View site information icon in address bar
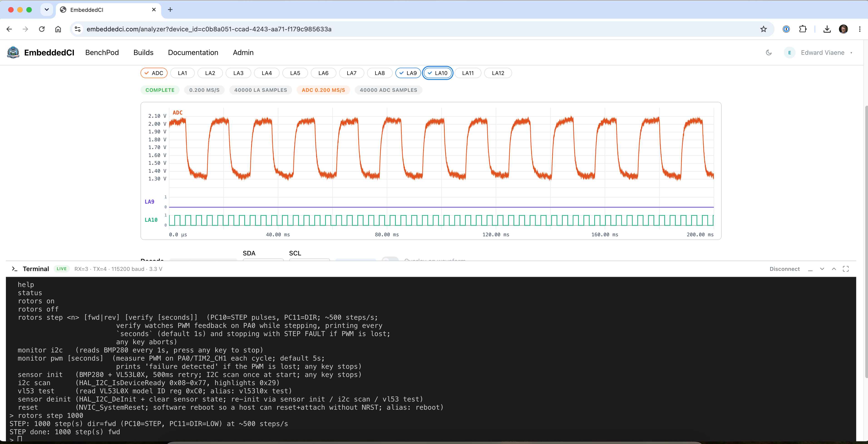This screenshot has width=868, height=444. tap(78, 29)
